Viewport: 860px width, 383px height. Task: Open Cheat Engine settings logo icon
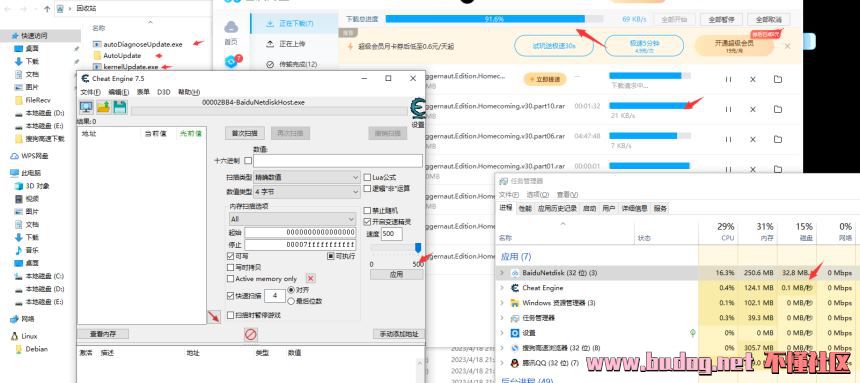click(x=418, y=109)
